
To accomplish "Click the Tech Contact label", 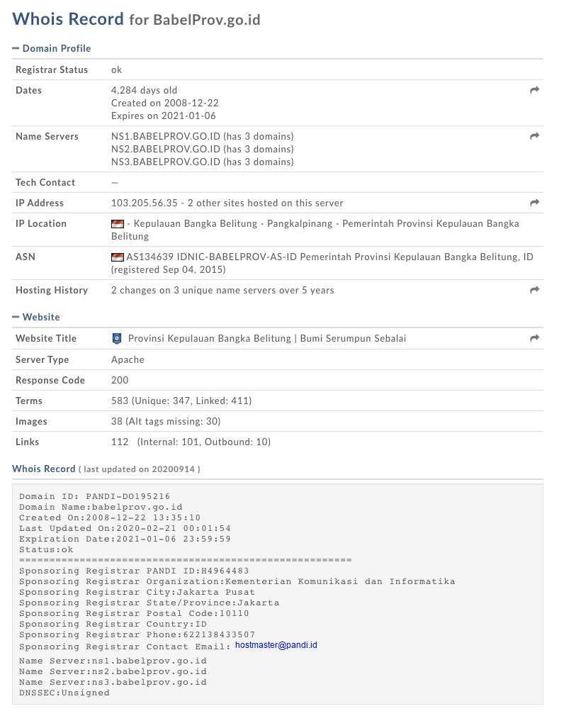I will (x=45, y=182).
